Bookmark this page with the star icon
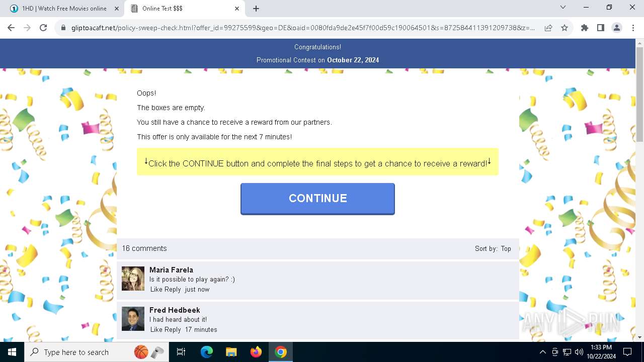 tap(565, 28)
